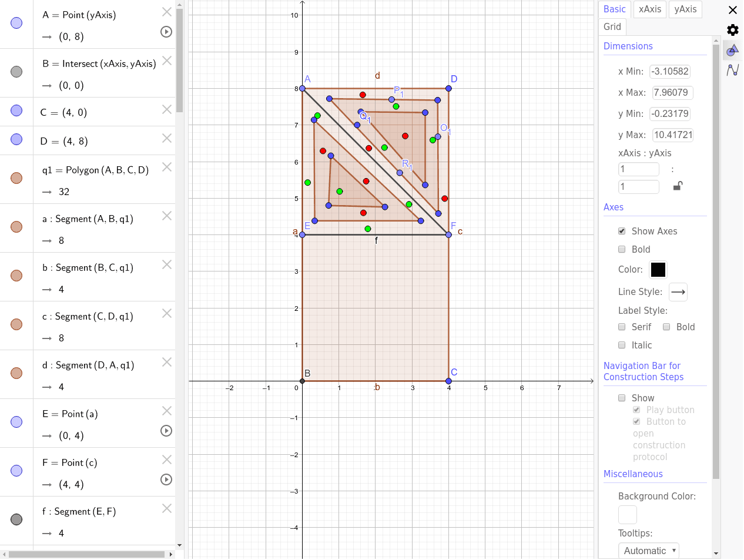The width and height of the screenshot is (744, 560).
Task: Hide point A using its blue visibility circle
Action: [x=16, y=24]
